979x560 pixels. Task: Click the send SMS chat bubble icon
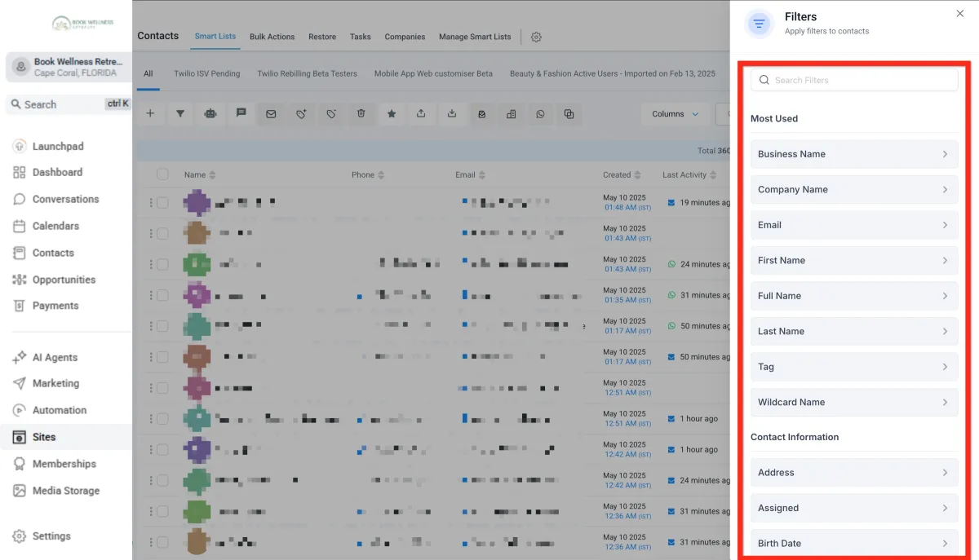click(x=241, y=114)
